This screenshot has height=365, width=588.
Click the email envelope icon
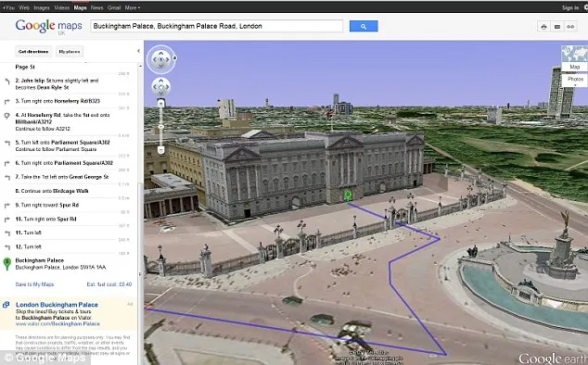557,27
